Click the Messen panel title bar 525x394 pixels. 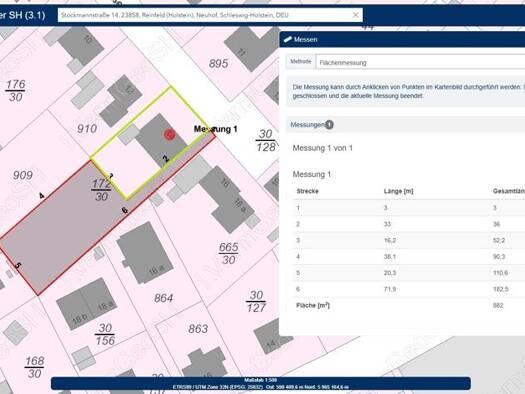click(x=402, y=40)
